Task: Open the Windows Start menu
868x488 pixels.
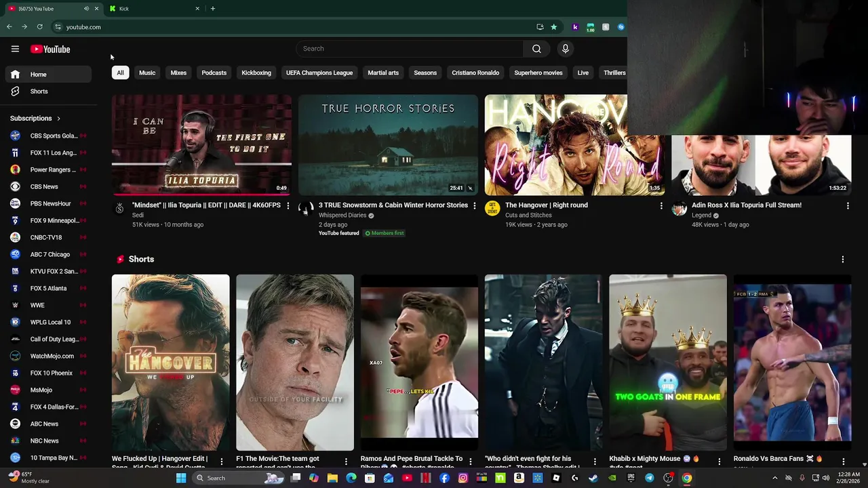Action: (x=181, y=478)
